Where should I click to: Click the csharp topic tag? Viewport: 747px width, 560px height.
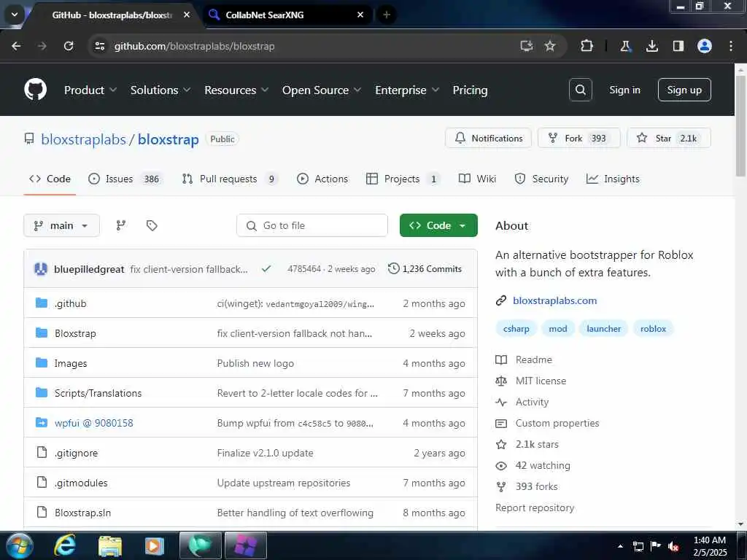(x=516, y=329)
